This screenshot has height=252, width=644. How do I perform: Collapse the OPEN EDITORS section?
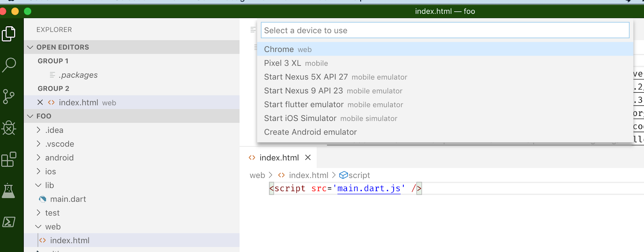coord(30,47)
